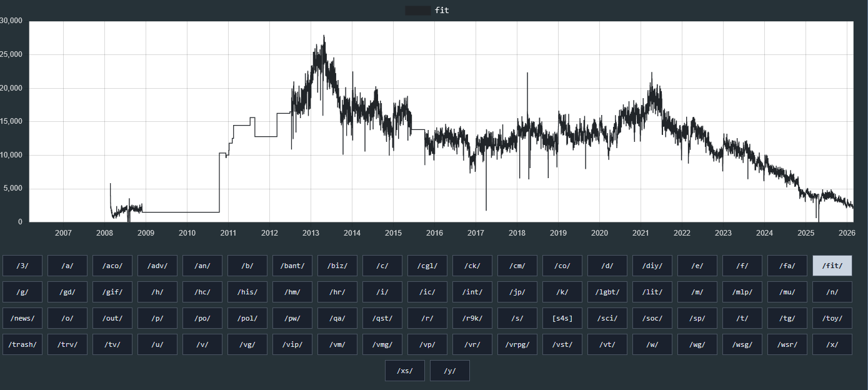Pick the /k/ board button
Screen dimensions: 868x390
click(x=562, y=292)
